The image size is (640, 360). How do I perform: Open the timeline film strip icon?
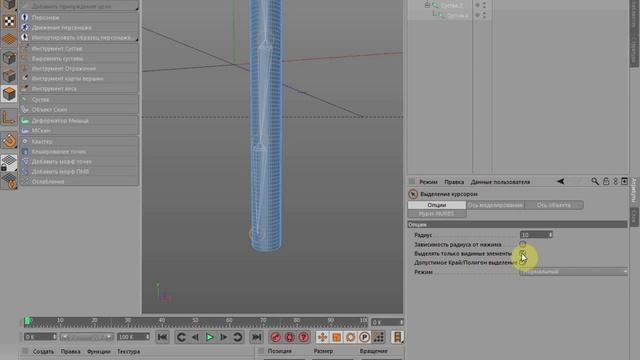397,337
